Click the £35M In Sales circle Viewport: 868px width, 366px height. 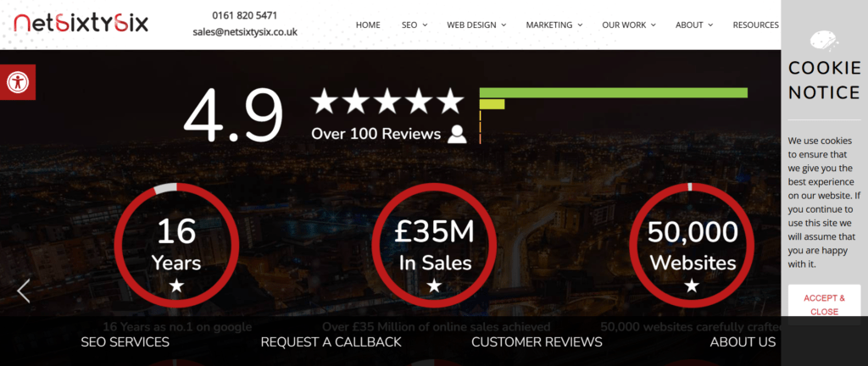tap(435, 246)
